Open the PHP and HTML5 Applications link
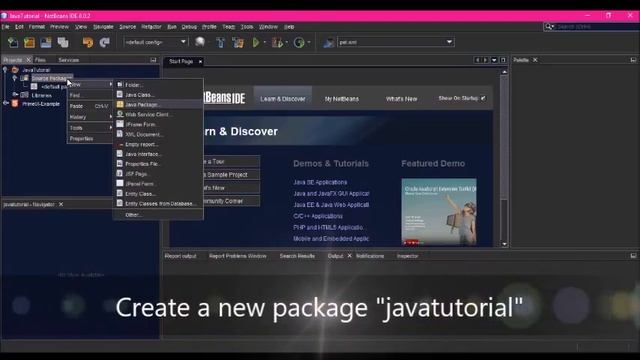The height and width of the screenshot is (360, 640). (328, 227)
